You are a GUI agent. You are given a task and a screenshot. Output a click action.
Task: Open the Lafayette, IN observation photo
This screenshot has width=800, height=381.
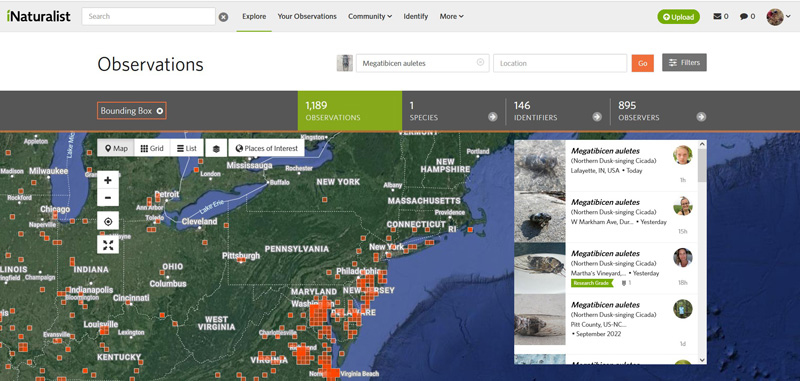pyautogui.click(x=540, y=166)
